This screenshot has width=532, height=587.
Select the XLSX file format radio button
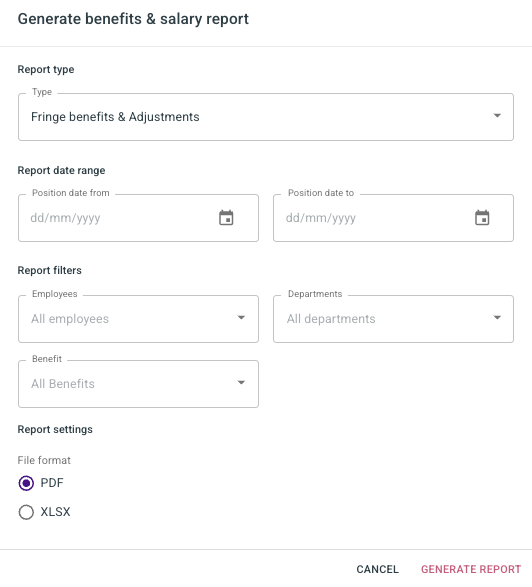(26, 512)
